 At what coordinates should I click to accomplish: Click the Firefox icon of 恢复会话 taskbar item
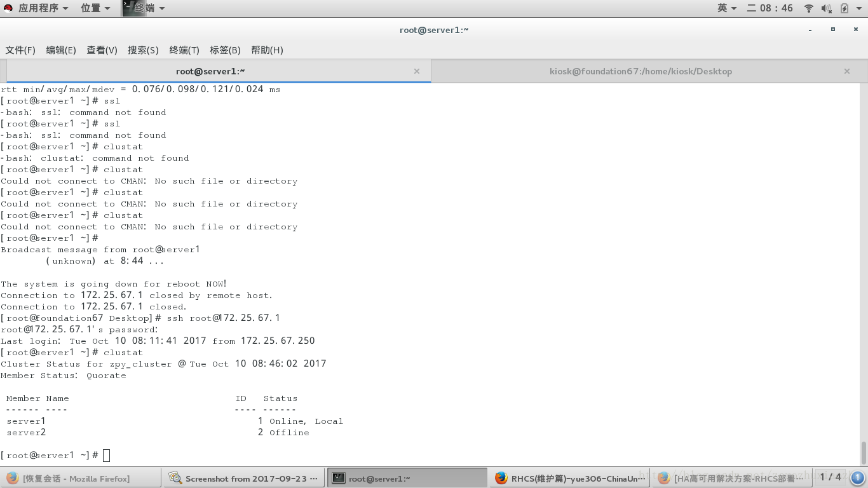click(12, 478)
